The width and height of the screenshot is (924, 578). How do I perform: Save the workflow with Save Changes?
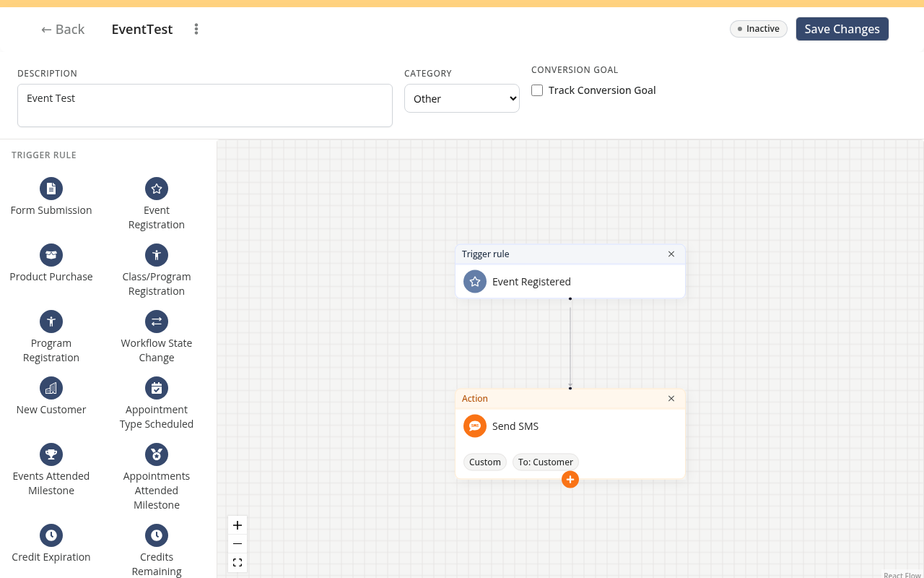coord(842,29)
